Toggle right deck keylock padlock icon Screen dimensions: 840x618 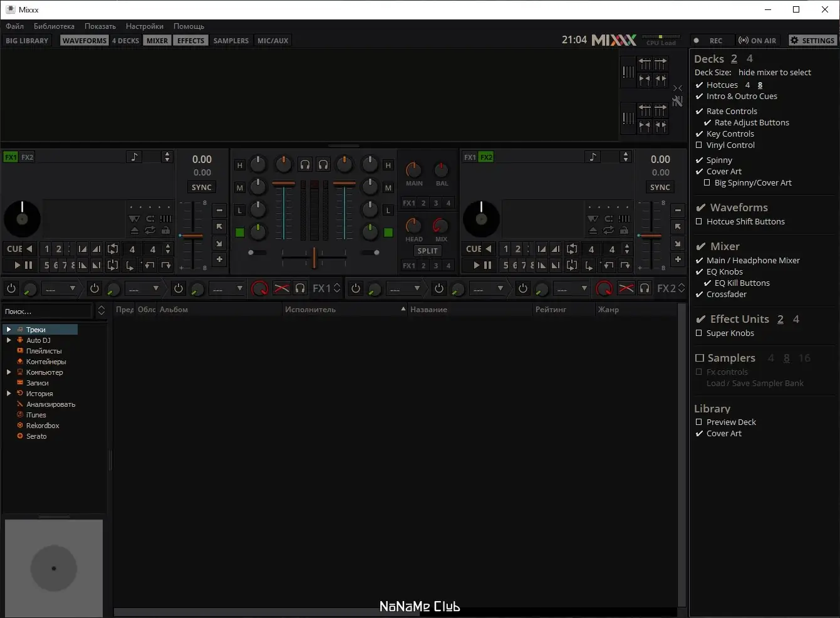[x=625, y=231]
